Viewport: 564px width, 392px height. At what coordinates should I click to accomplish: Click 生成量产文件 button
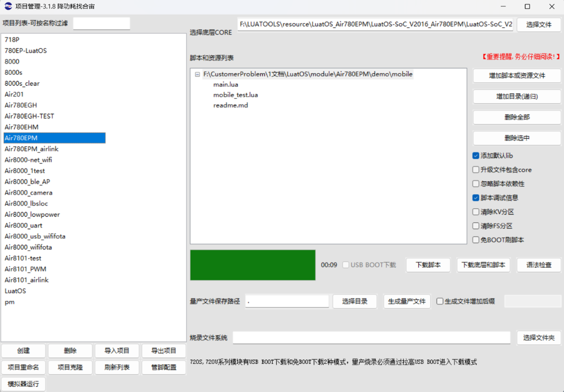tap(407, 301)
